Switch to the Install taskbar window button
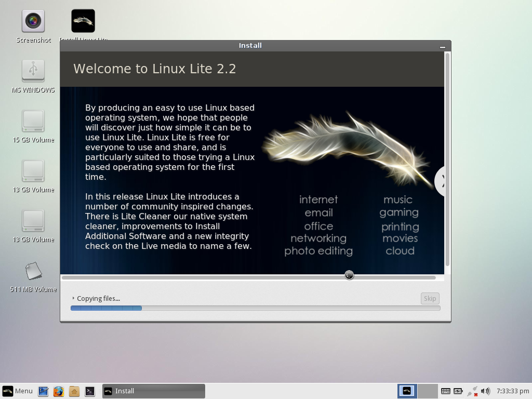The height and width of the screenshot is (399, 532). pyautogui.click(x=154, y=391)
